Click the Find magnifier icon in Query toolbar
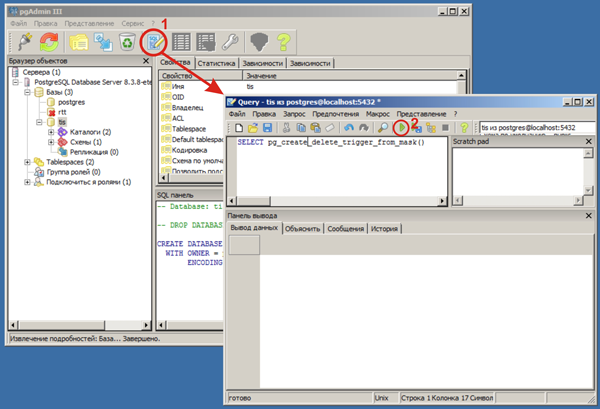The width and height of the screenshot is (600, 409). click(383, 128)
